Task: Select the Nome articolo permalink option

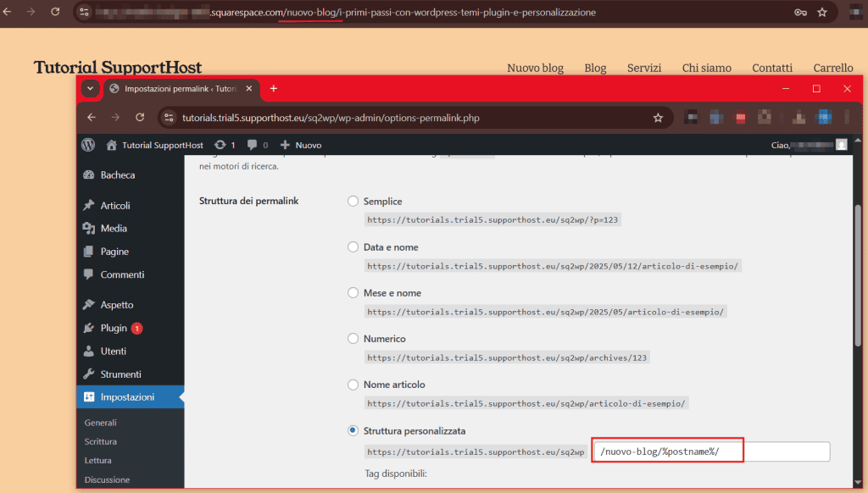Action: [353, 385]
